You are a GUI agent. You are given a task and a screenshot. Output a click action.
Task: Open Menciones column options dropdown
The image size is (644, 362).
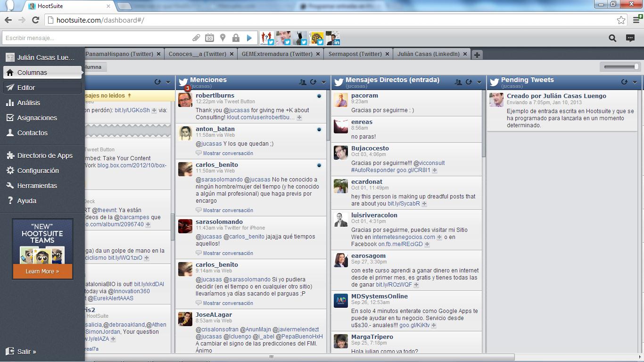(323, 82)
